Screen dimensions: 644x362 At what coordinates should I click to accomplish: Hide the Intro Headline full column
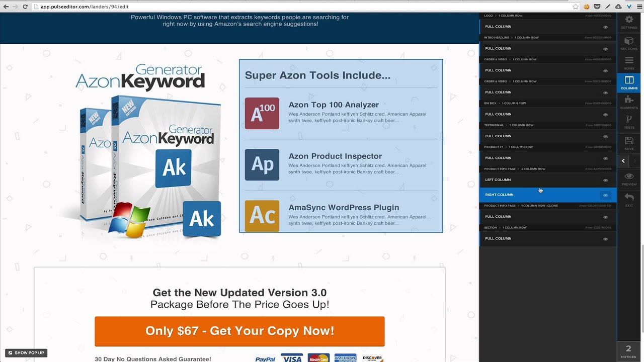[x=605, y=49]
